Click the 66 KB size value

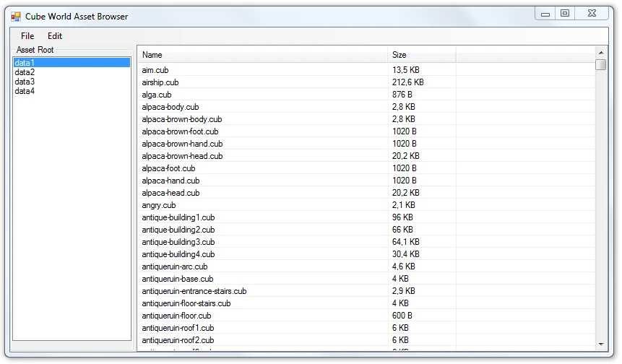(402, 230)
